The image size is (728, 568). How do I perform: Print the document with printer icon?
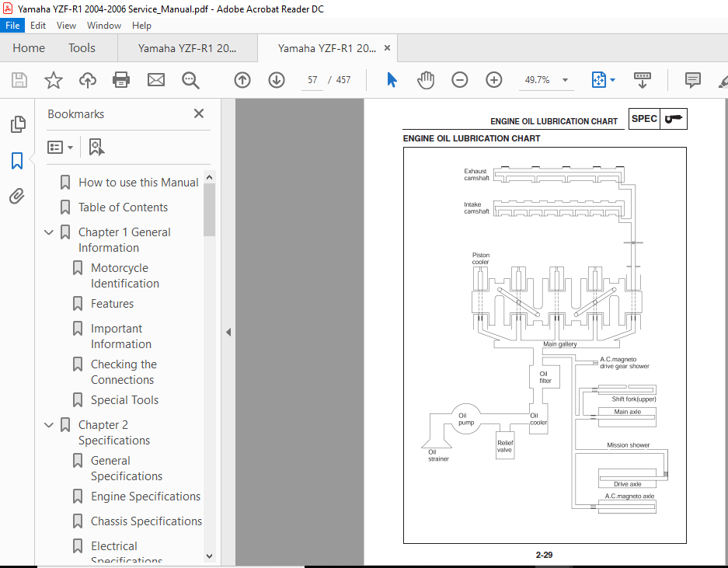pyautogui.click(x=121, y=80)
